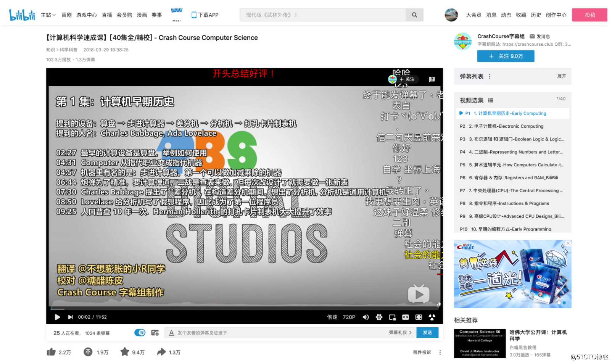Screen dimensions: 612x364
Task: Select episode P7 中央处理器(CPU)
Action: [x=512, y=190]
